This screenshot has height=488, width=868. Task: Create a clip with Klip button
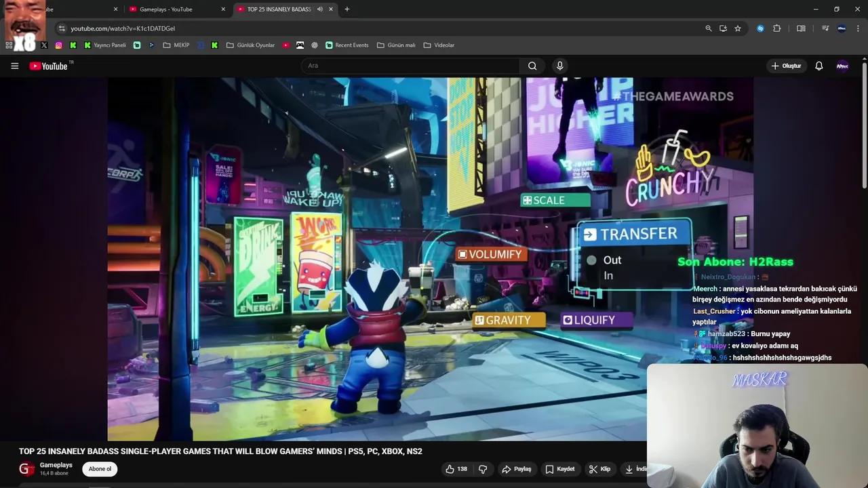pyautogui.click(x=599, y=469)
